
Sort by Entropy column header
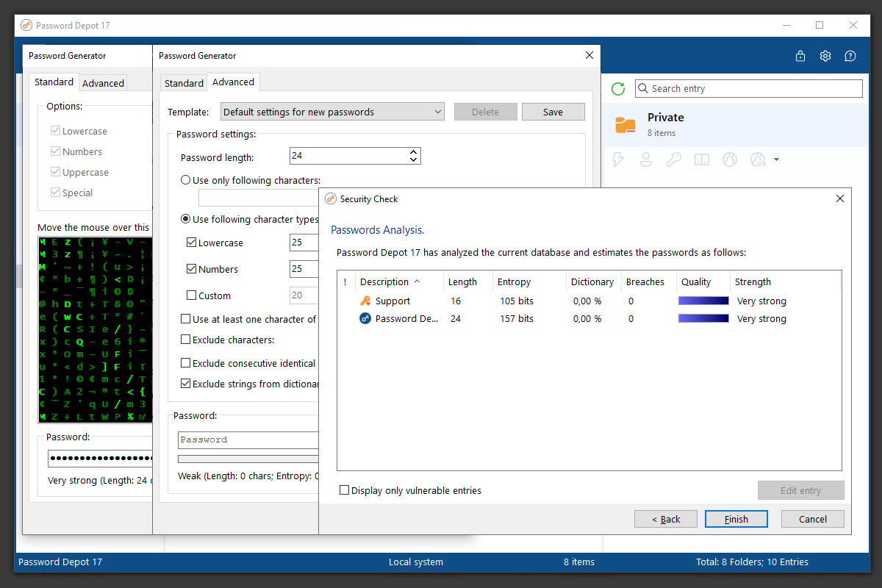529,282
